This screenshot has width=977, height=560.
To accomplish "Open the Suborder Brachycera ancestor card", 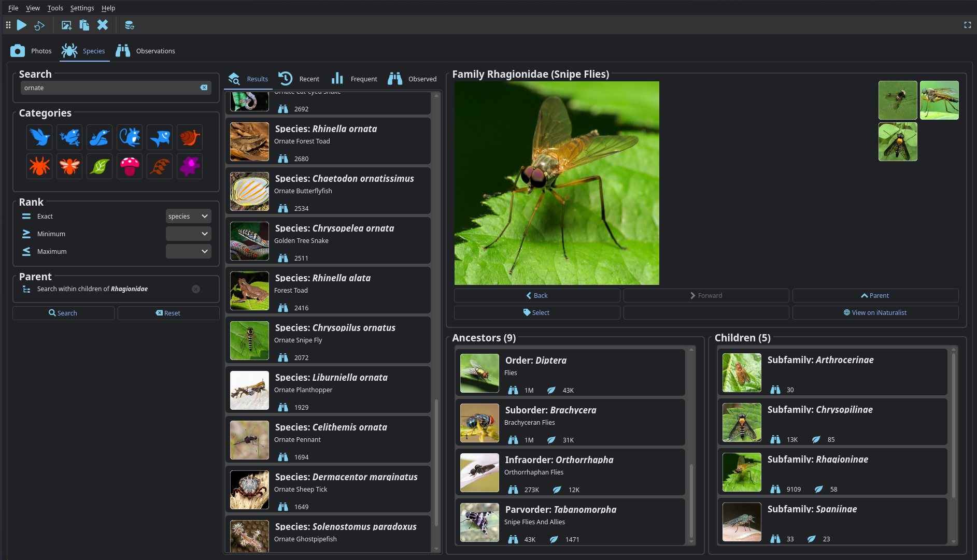I will pyautogui.click(x=570, y=422).
